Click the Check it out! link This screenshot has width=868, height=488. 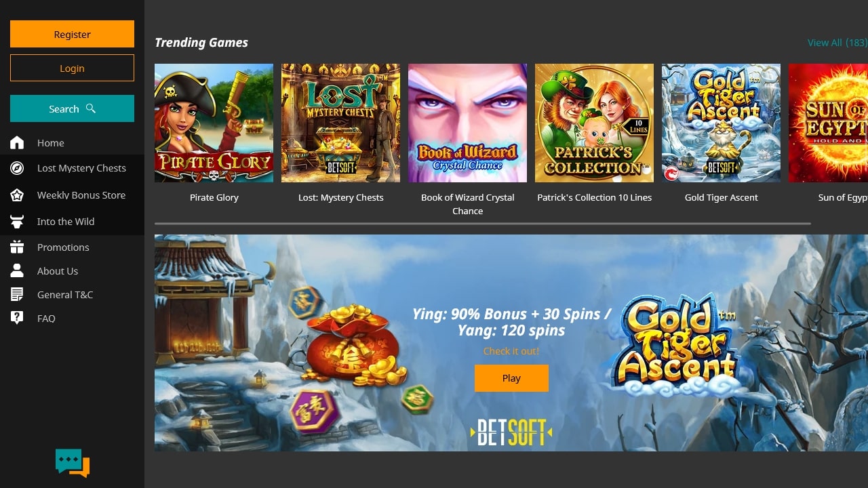(511, 351)
